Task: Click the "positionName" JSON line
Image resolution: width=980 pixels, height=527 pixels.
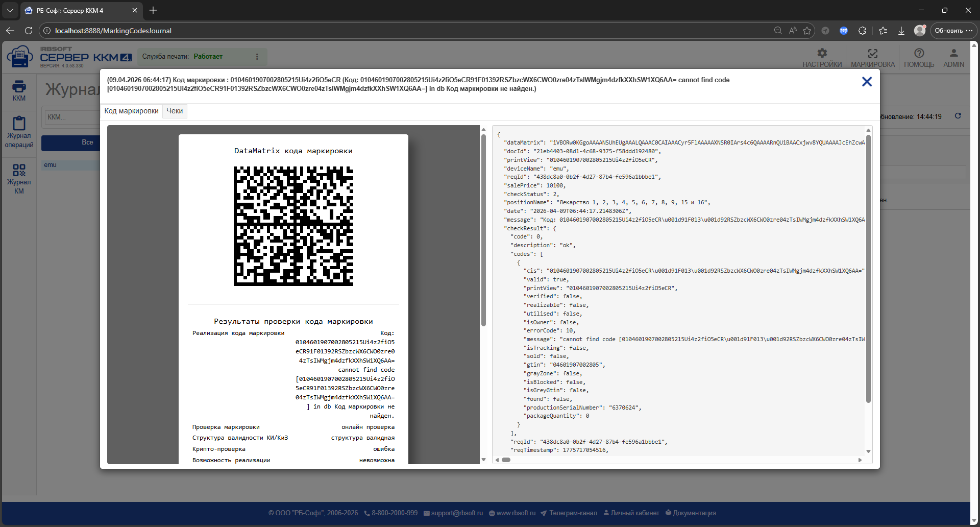Action: pos(607,203)
